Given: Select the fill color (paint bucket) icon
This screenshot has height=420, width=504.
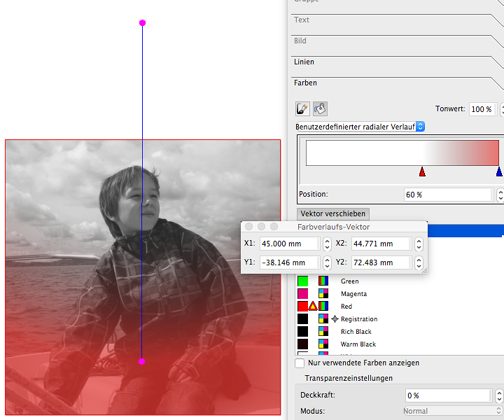Looking at the screenshot, I should [319, 108].
